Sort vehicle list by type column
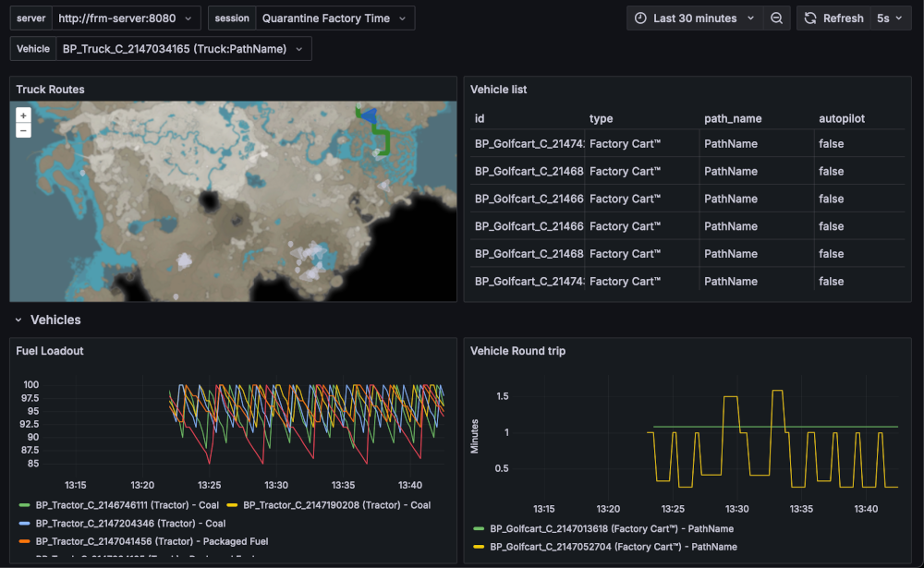The image size is (924, 568). tap(602, 118)
